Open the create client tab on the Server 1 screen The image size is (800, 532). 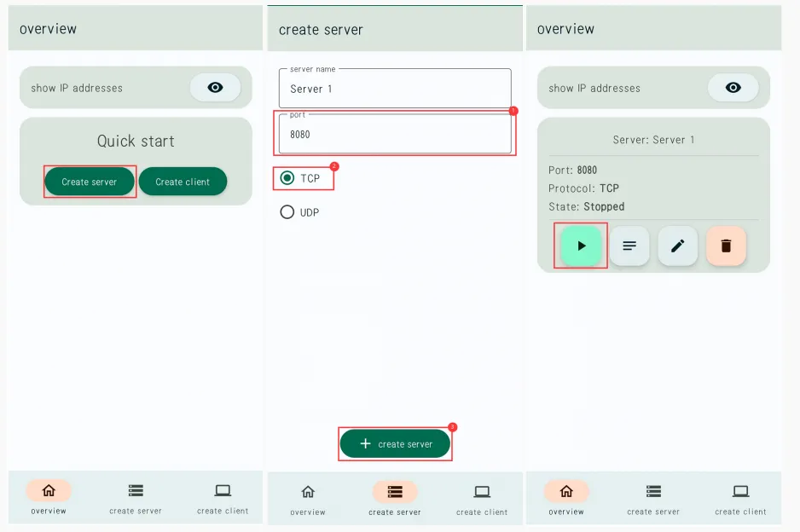pos(741,498)
